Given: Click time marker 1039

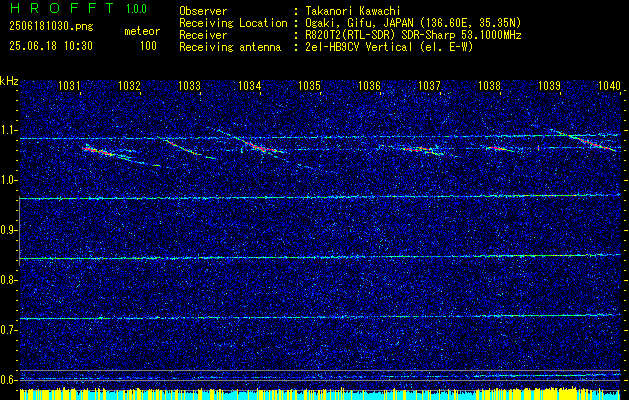Looking at the screenshot, I should click(549, 86).
